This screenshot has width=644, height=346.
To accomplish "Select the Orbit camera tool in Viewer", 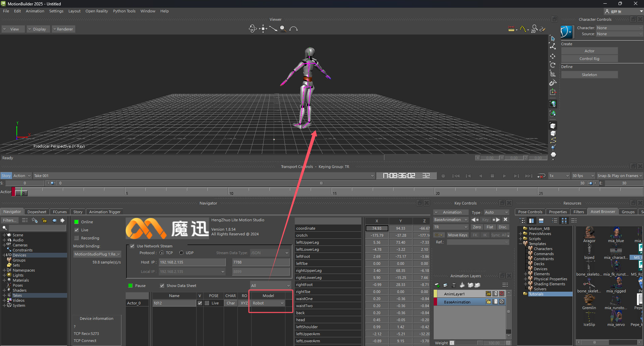I will [x=253, y=29].
